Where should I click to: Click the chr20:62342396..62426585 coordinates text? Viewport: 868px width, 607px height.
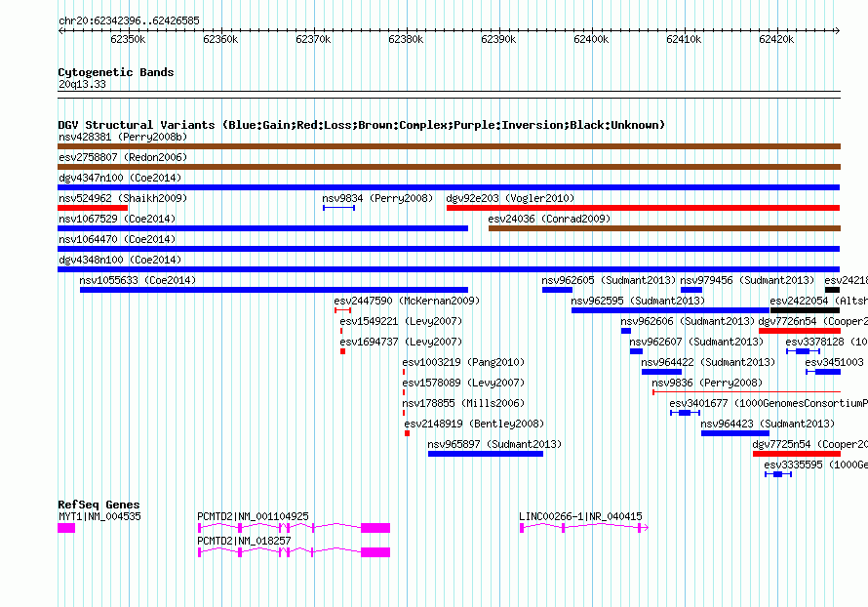pyautogui.click(x=129, y=21)
